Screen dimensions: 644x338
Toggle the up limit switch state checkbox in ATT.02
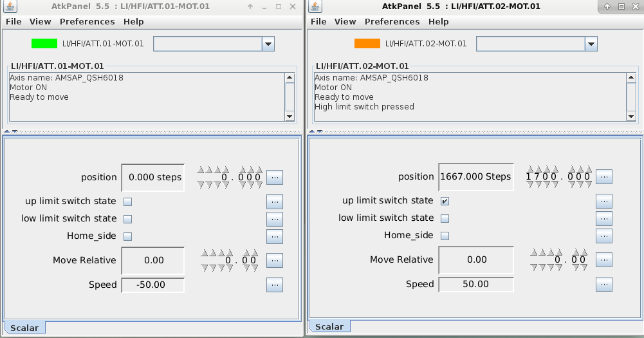tap(445, 201)
